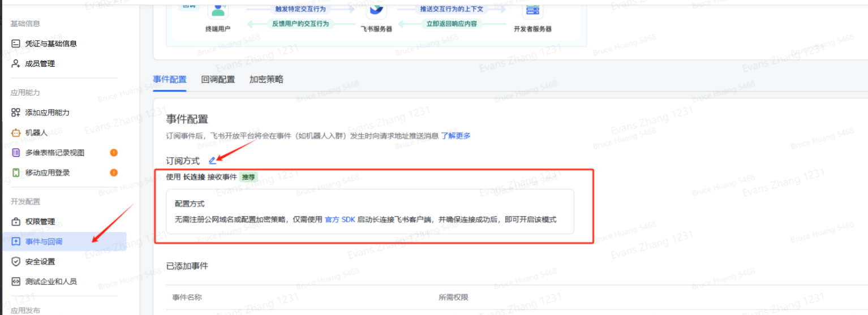
Task: Click the 事件与回调 blue icon
Action: point(16,242)
